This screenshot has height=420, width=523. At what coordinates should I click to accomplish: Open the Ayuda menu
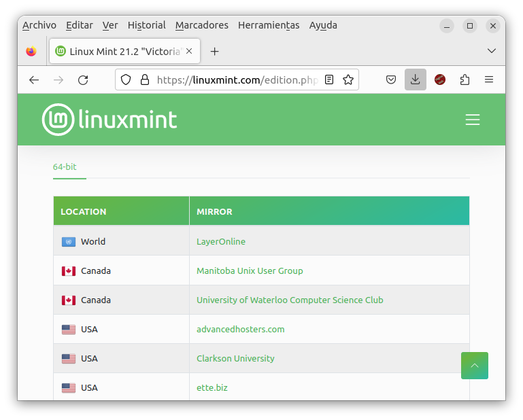point(323,25)
